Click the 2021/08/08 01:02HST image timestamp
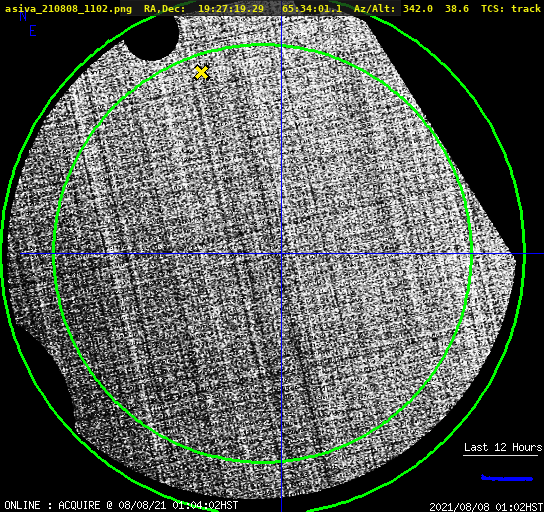The width and height of the screenshot is (544, 512). [x=486, y=507]
